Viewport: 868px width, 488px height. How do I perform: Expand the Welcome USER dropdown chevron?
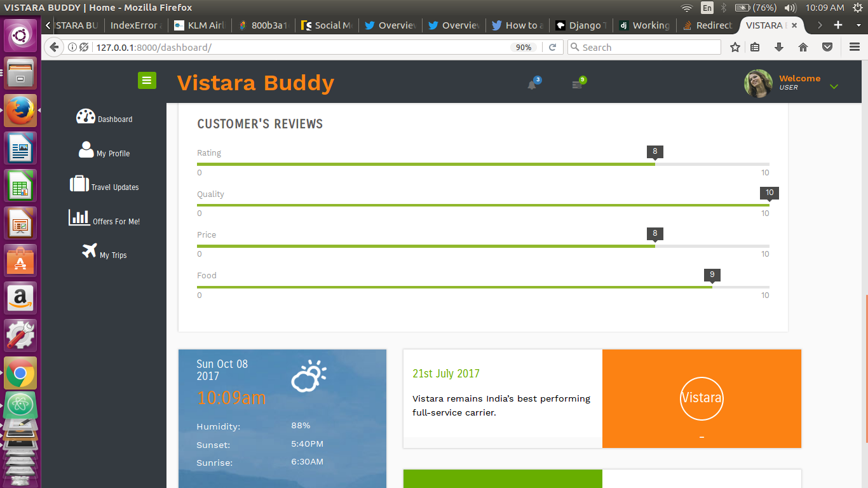(x=834, y=86)
